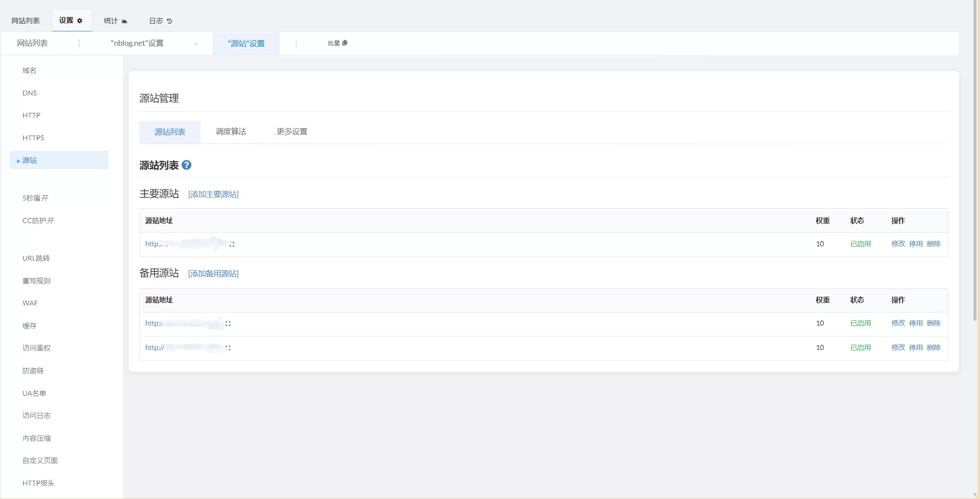Click expand icon beside first backup origin
980x499 pixels.
tap(228, 323)
